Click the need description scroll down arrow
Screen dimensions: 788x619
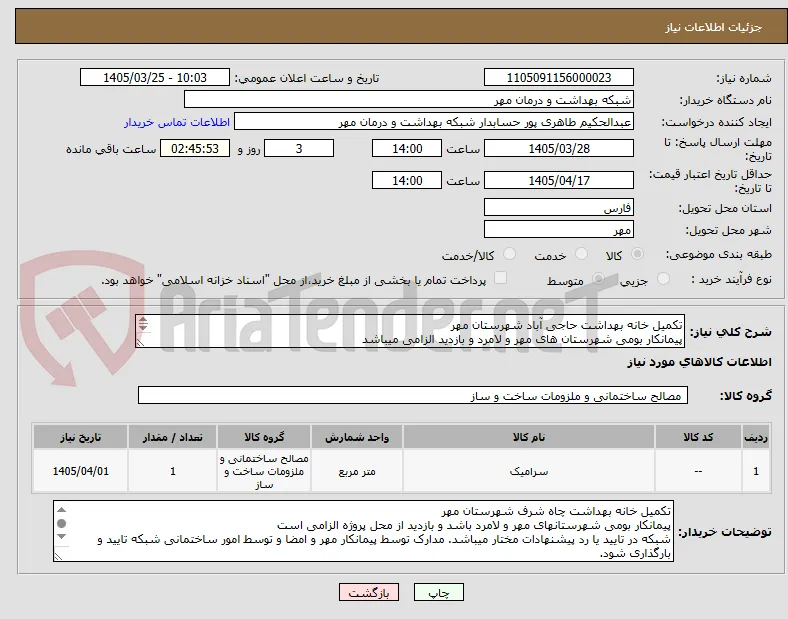pos(143,328)
